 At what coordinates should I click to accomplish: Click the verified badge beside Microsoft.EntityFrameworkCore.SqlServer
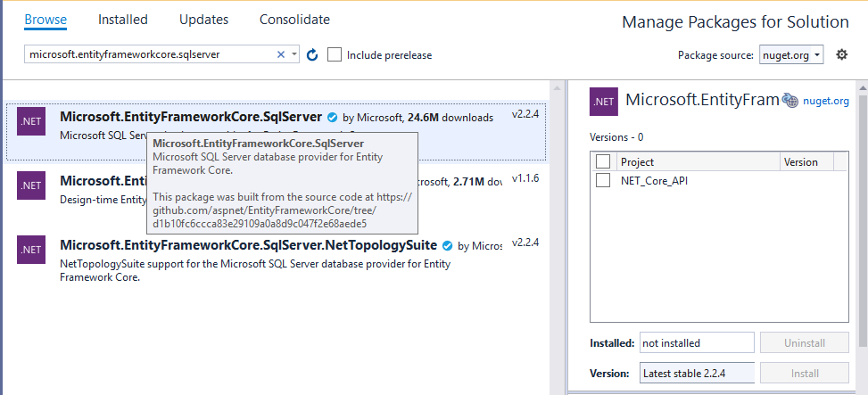point(332,117)
